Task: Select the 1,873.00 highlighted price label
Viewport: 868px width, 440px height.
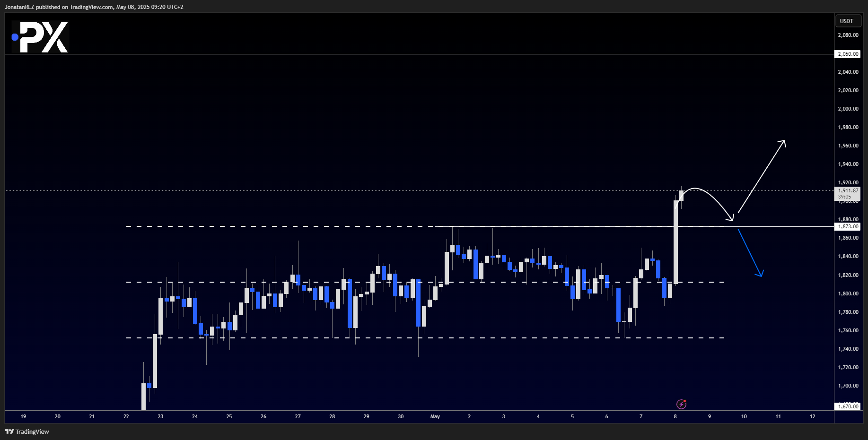Action: 848,226
